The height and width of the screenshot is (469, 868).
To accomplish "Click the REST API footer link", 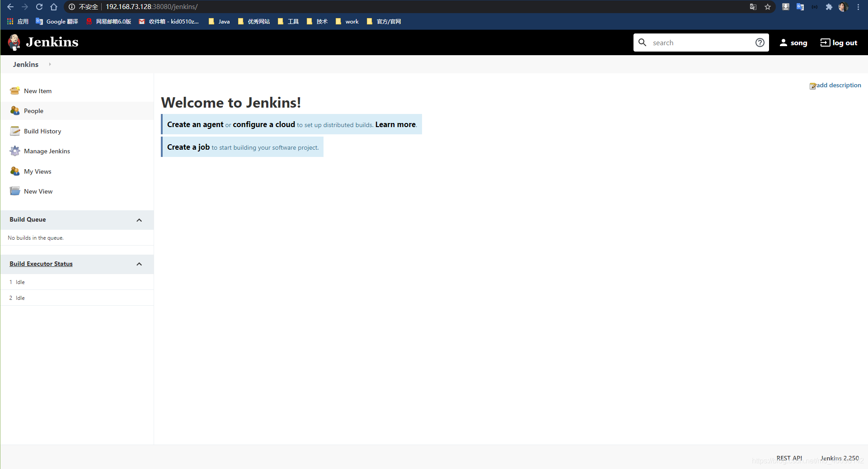I will (x=789, y=458).
